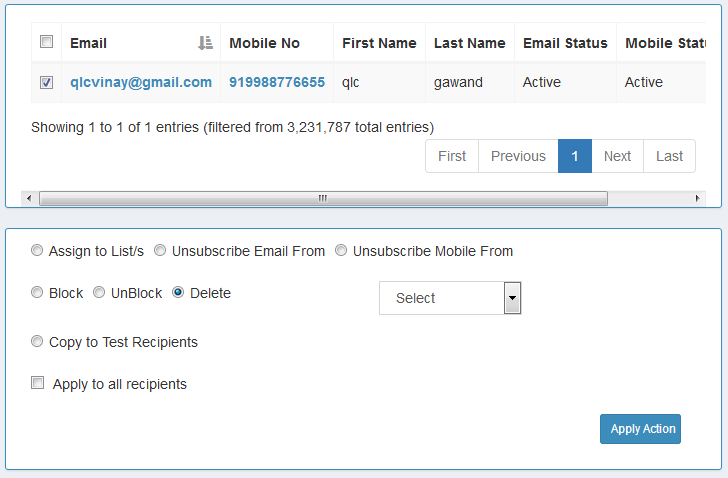Go to the Last page

pos(669,156)
